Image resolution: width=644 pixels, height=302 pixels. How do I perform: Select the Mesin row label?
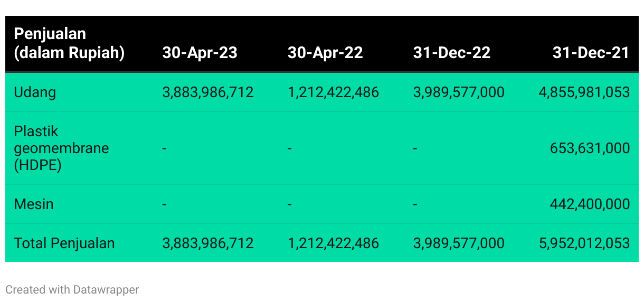[34, 204]
